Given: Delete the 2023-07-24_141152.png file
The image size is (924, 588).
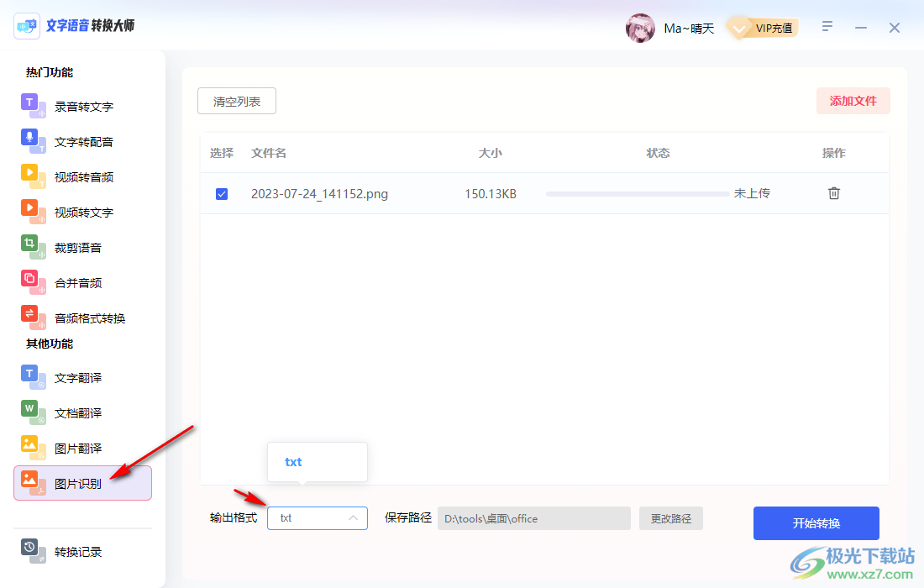Looking at the screenshot, I should (833, 193).
